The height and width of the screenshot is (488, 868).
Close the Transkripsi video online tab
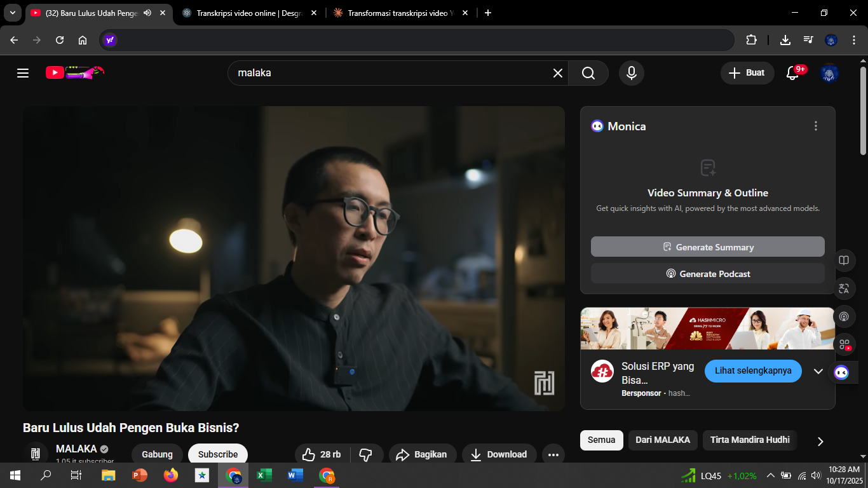click(x=313, y=13)
